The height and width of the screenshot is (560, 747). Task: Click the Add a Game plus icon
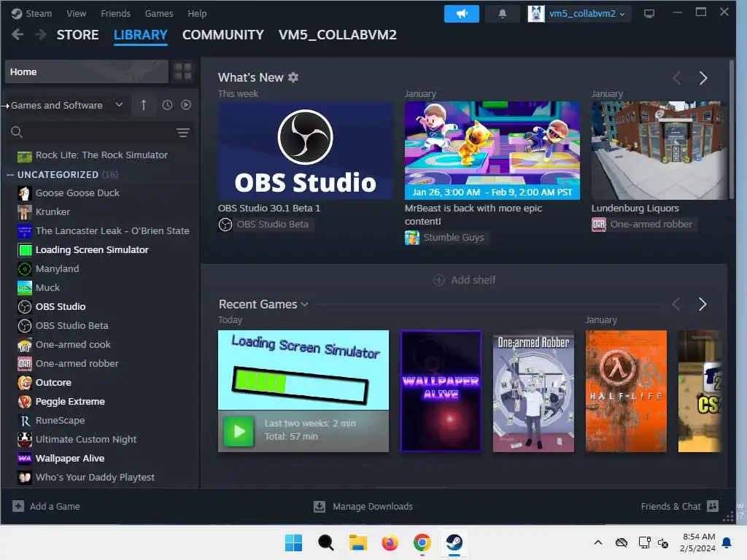pos(18,506)
